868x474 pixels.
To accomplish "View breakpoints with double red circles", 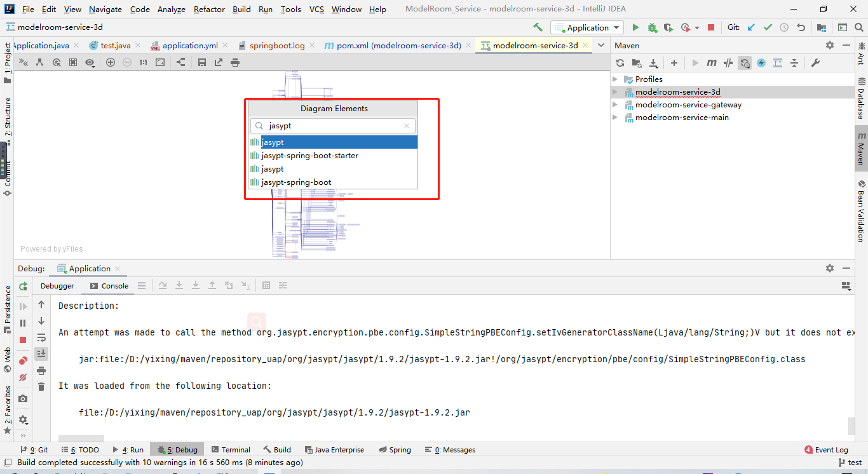I will point(23,361).
